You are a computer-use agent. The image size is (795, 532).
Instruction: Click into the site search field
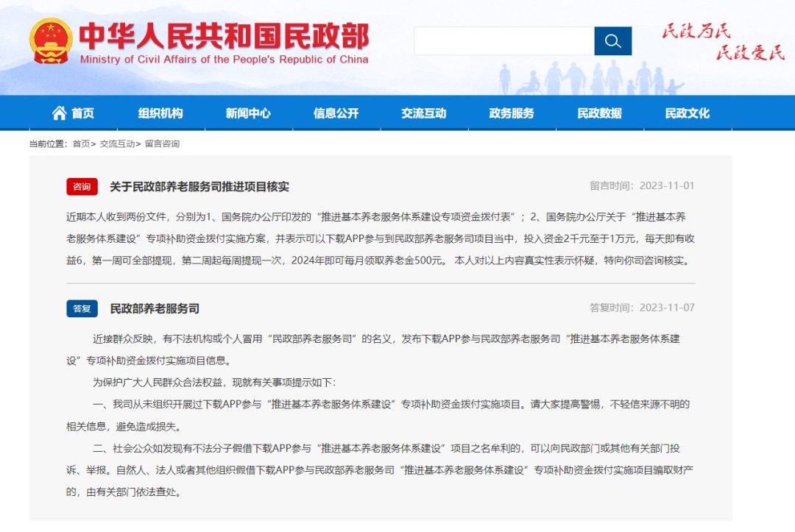pyautogui.click(x=504, y=41)
